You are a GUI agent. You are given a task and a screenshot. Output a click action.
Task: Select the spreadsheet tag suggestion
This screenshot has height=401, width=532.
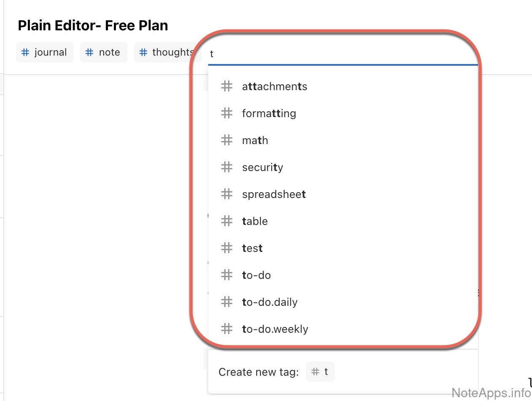[274, 194]
